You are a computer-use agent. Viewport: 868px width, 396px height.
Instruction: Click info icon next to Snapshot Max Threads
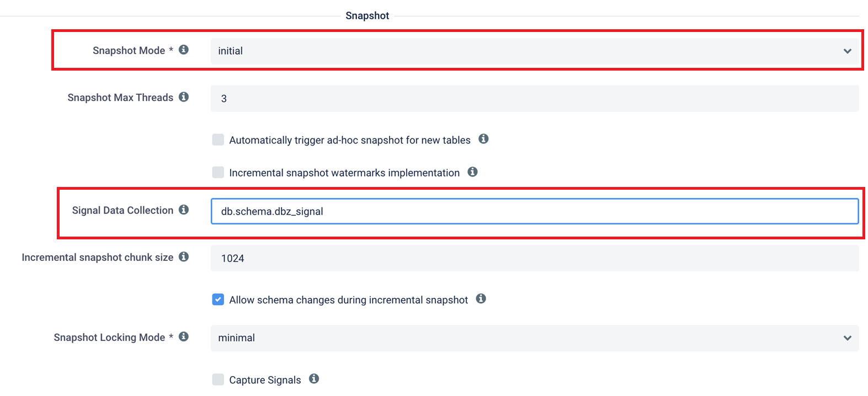pos(184,97)
